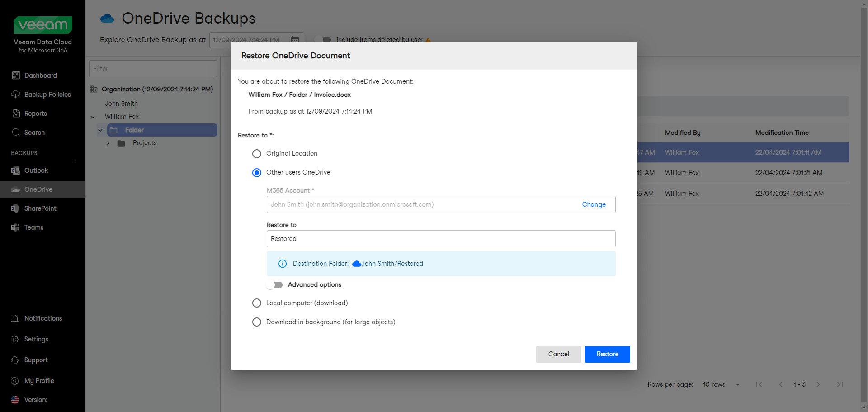Open the rows per page dropdown

(x=721, y=384)
